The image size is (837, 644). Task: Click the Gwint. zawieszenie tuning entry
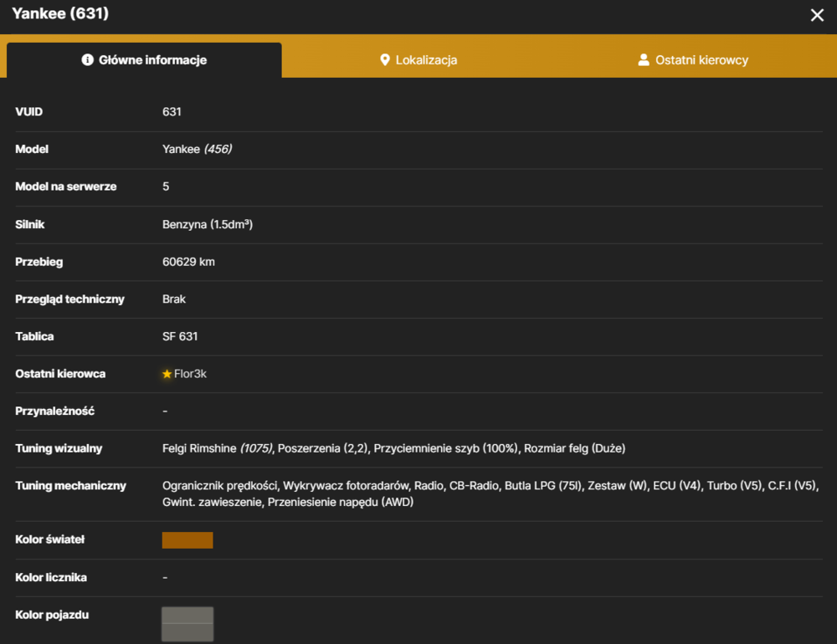click(212, 502)
